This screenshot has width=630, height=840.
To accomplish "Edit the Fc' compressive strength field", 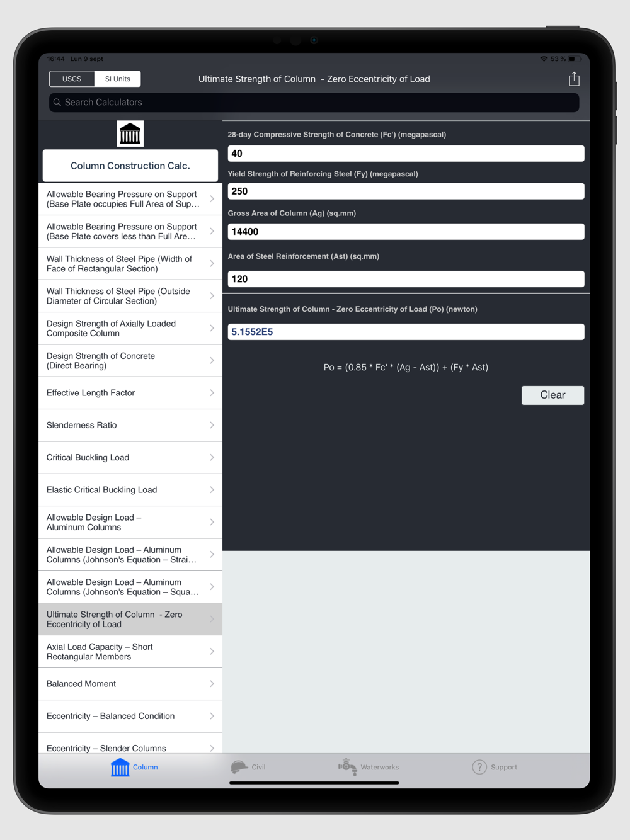I will tap(406, 153).
